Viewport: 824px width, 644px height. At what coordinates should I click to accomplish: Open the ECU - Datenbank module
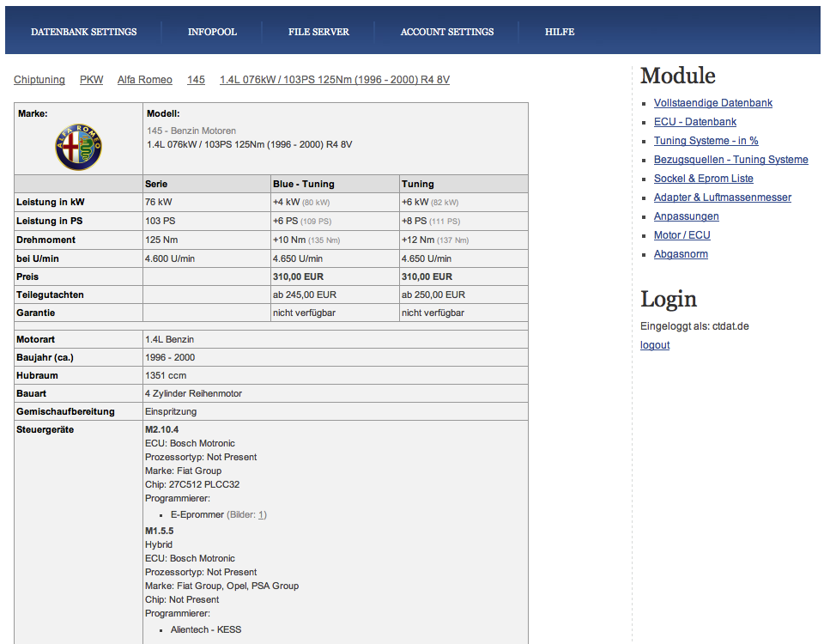click(694, 122)
